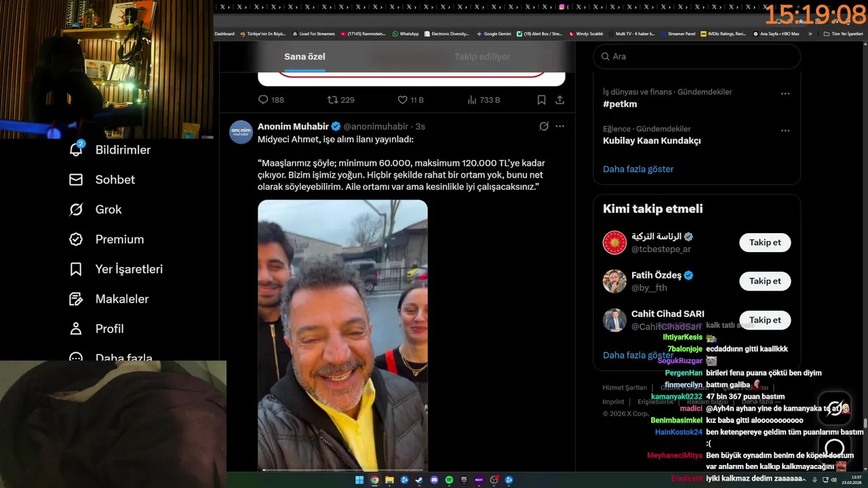This screenshot has width=868, height=488.
Task: Open more options for Kubilay Kaan Kundakçı trend
Action: (785, 130)
